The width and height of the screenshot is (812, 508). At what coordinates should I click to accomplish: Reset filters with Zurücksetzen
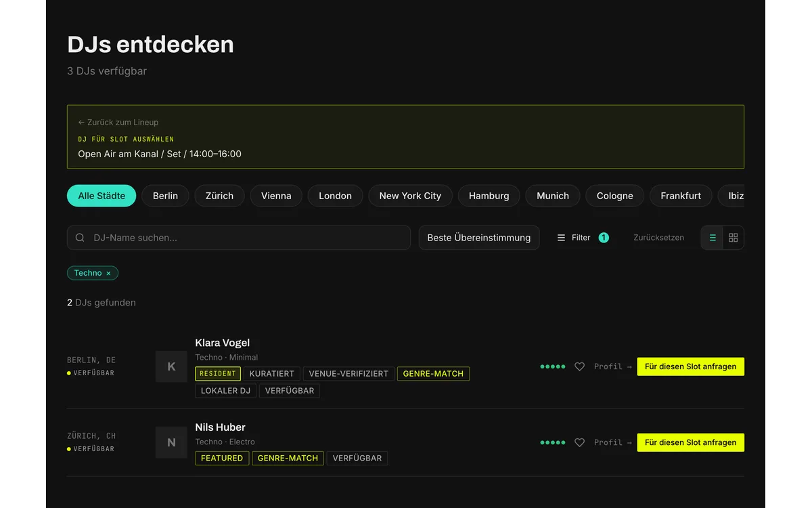click(658, 238)
